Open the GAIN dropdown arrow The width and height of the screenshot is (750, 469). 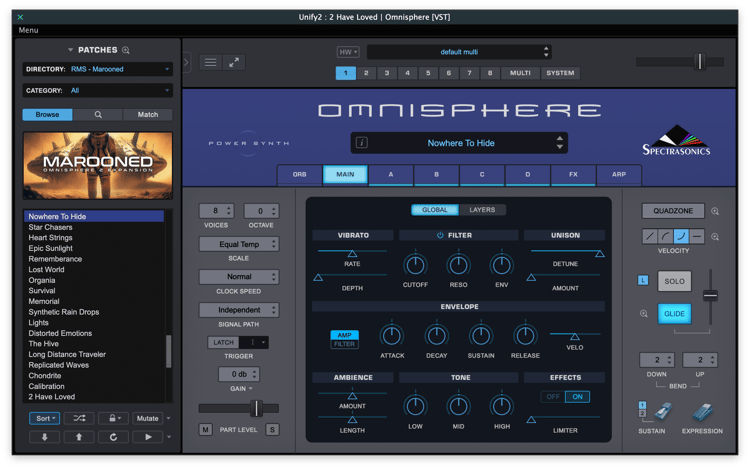(251, 389)
